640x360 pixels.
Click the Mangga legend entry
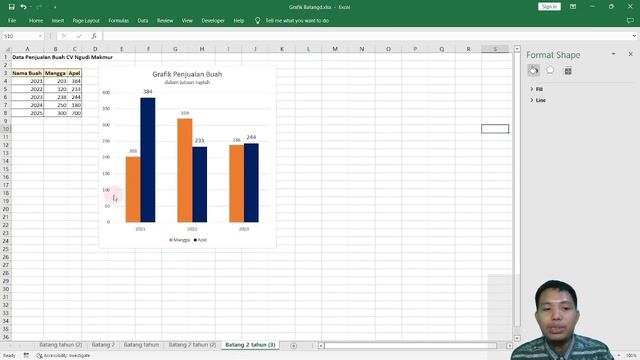click(x=180, y=240)
